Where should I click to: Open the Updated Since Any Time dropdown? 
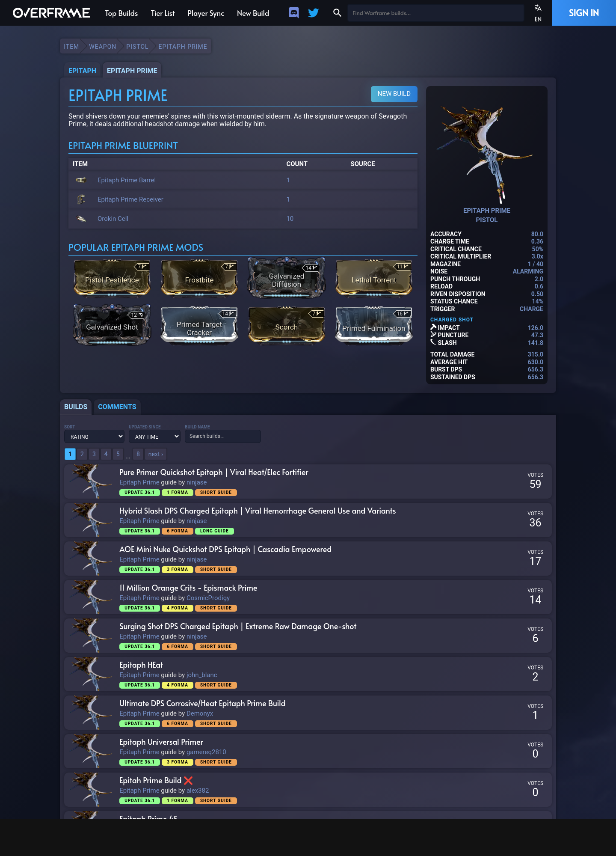pyautogui.click(x=154, y=437)
